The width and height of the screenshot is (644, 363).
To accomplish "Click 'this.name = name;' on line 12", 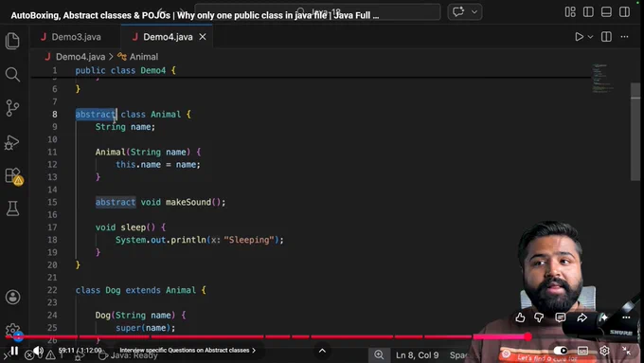I will [158, 165].
